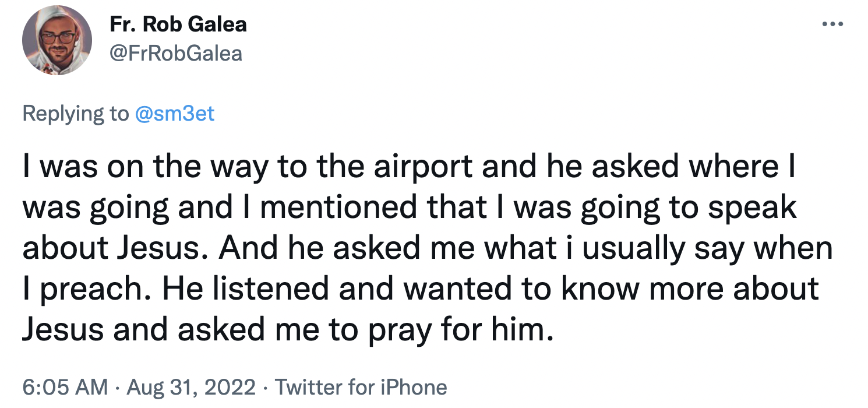Open the Twitter for iPhone source link
The image size is (868, 408).
point(361,387)
